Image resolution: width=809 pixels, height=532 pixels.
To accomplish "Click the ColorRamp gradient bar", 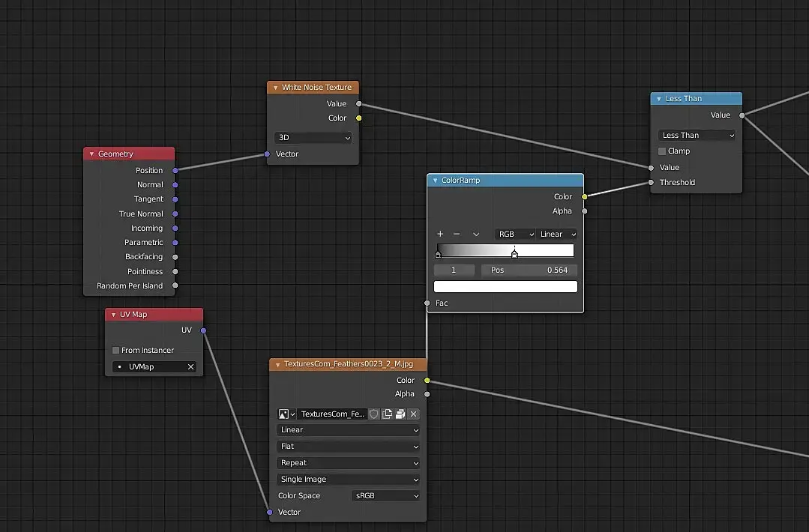I will click(505, 250).
